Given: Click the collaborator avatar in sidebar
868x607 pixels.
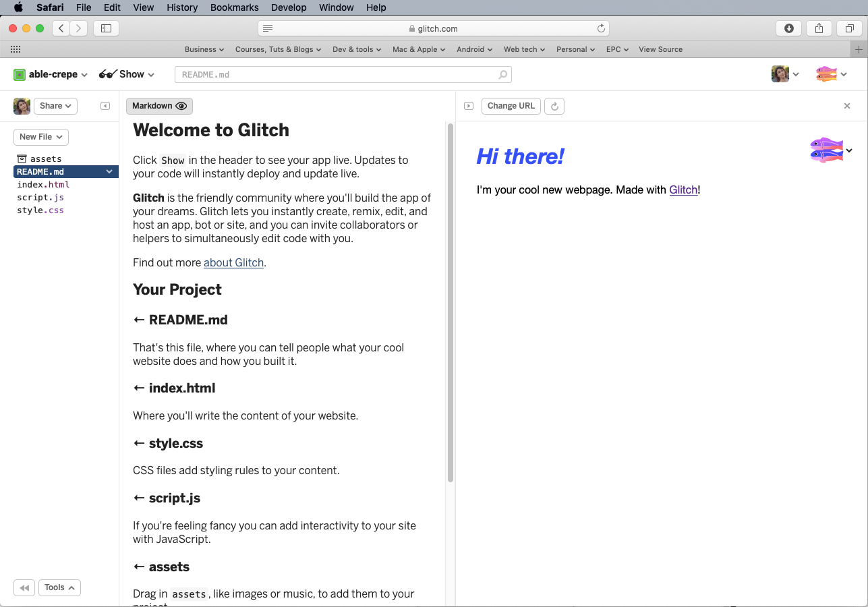Looking at the screenshot, I should [22, 106].
